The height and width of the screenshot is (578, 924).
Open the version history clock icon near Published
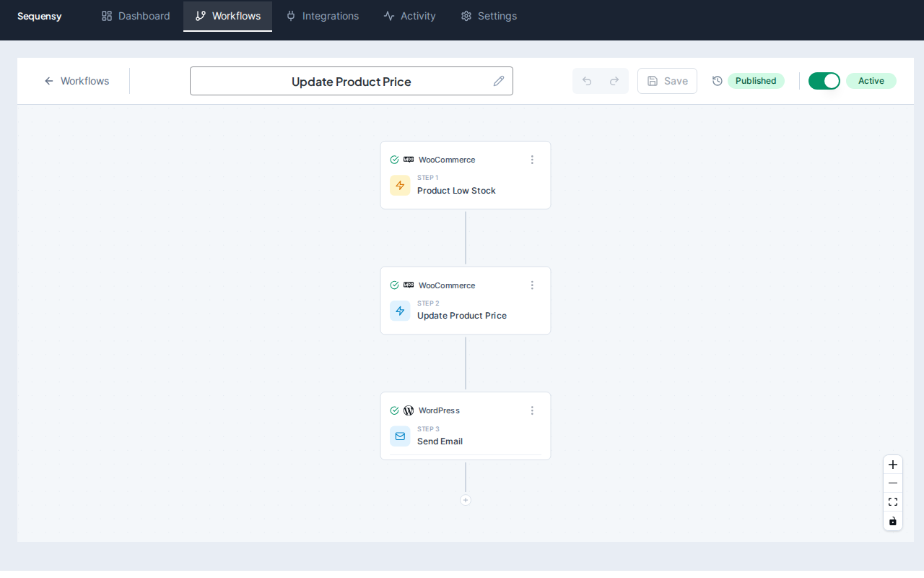point(717,81)
